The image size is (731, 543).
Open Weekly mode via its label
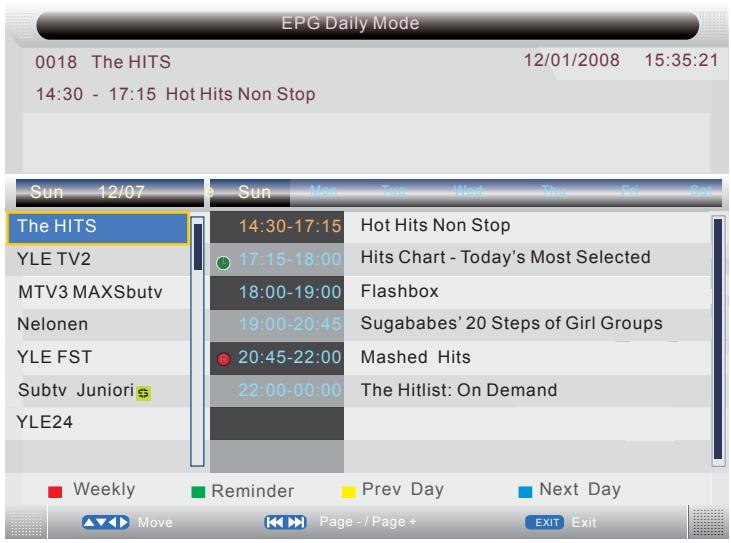(x=104, y=489)
